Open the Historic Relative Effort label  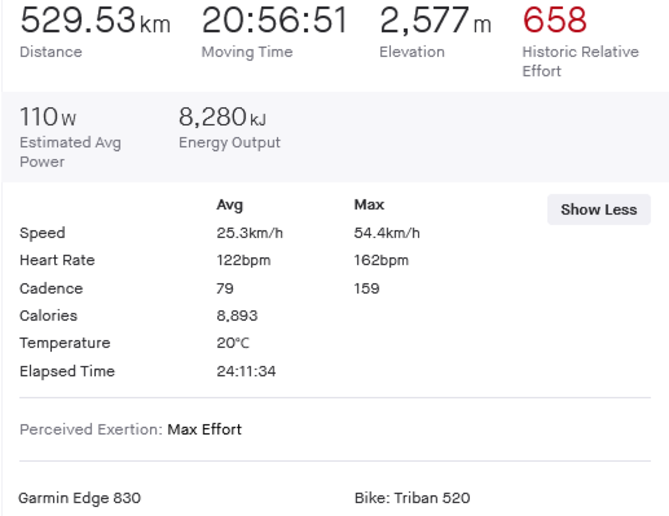[580, 61]
